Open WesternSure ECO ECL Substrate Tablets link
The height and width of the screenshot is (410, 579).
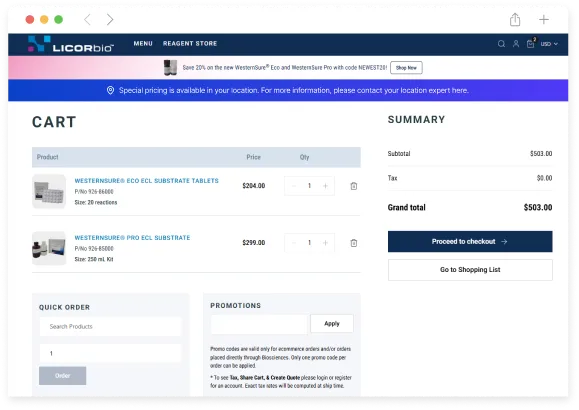[x=146, y=181]
